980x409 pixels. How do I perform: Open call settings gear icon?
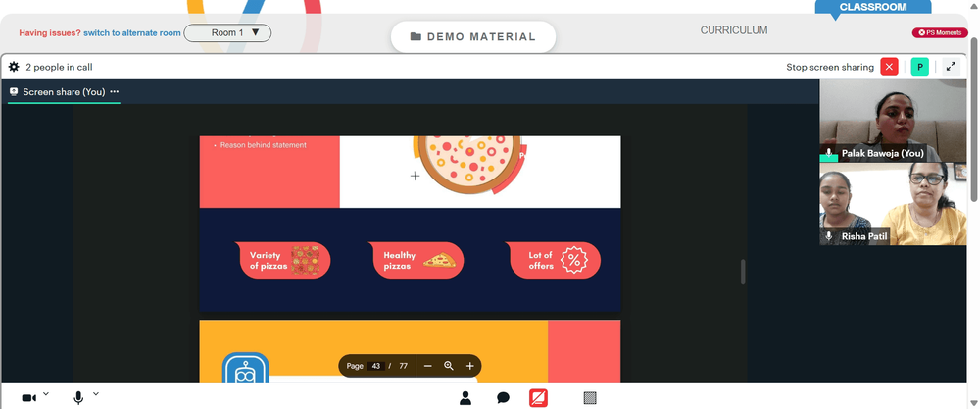(x=14, y=67)
